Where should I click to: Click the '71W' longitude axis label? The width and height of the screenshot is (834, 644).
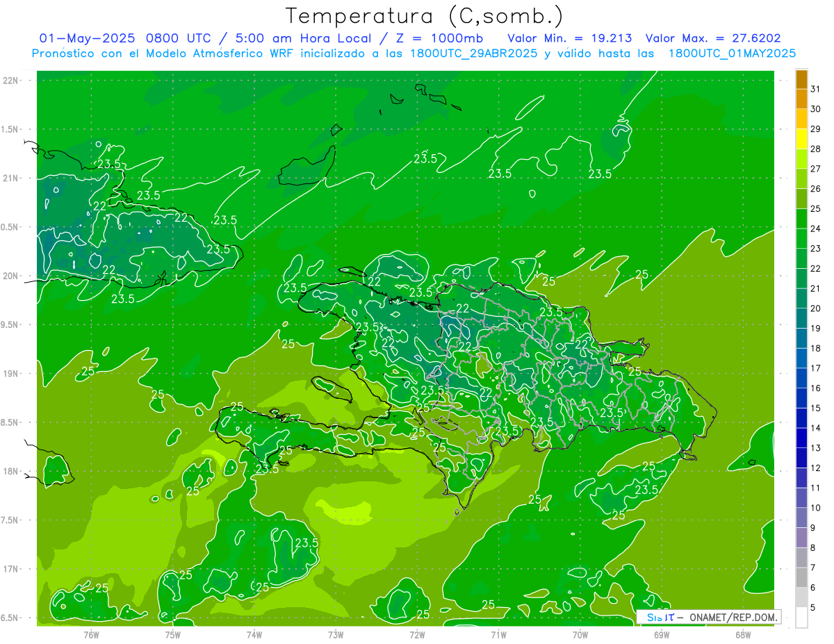(498, 634)
